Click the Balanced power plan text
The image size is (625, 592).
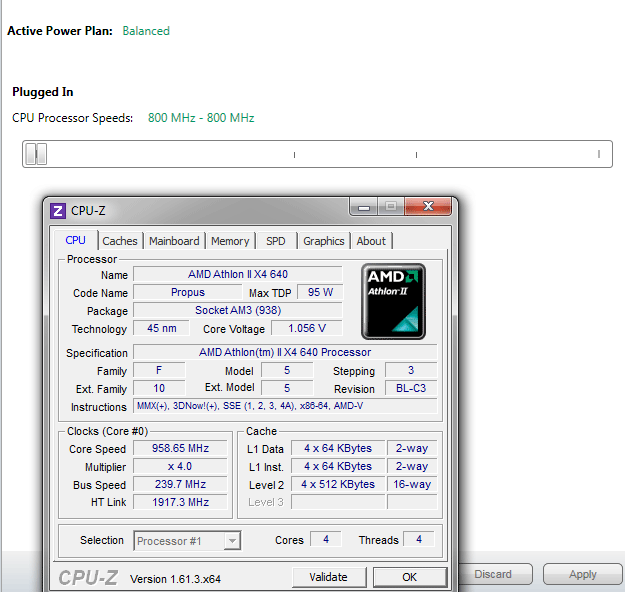click(x=146, y=31)
